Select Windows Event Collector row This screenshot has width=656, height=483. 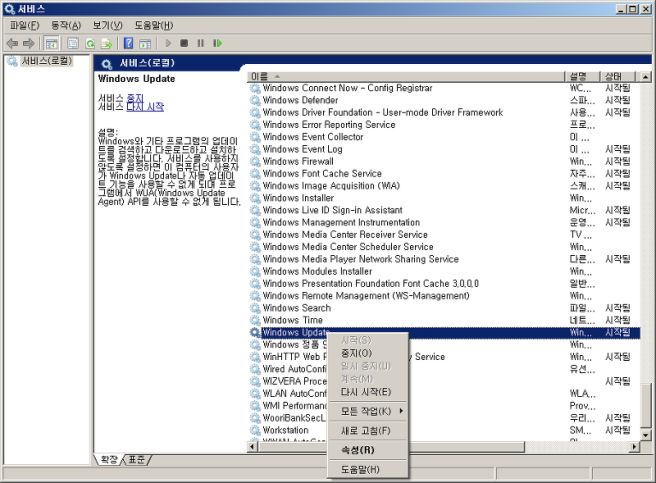[443, 137]
